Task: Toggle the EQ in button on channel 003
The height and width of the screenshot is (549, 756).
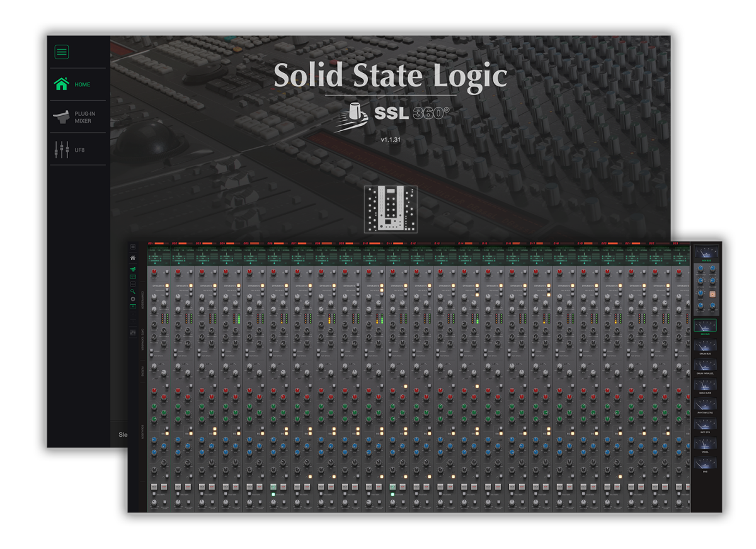Action: click(214, 434)
